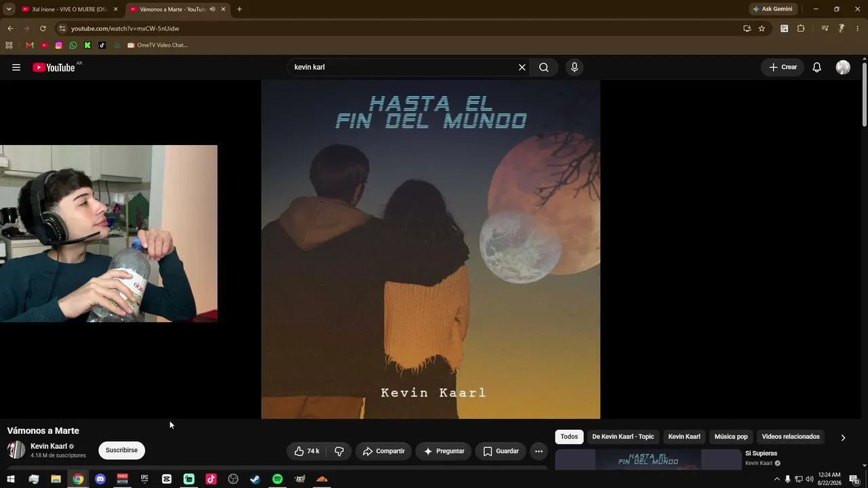Select the 'De Kevin Kaarl - Topic' chip
The image size is (868, 488).
click(x=623, y=436)
